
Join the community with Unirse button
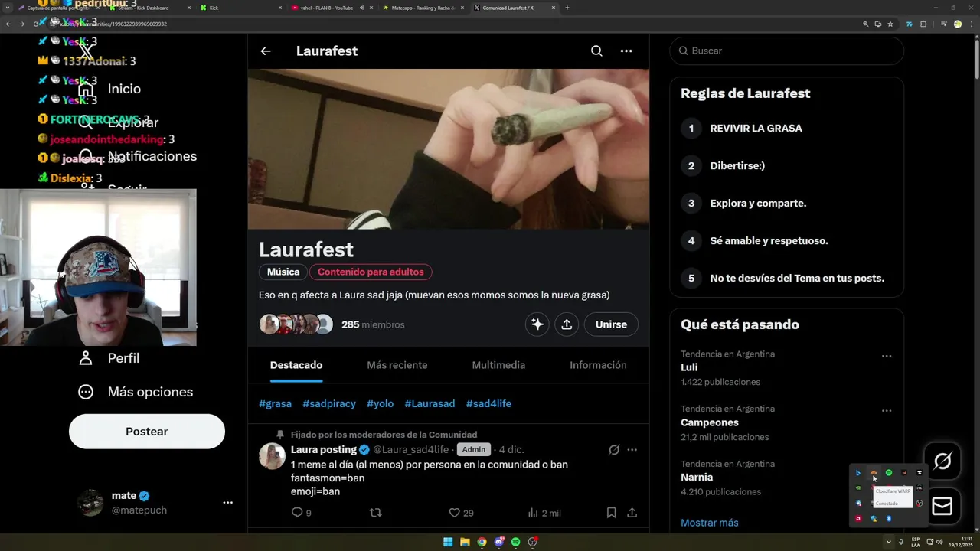point(611,324)
